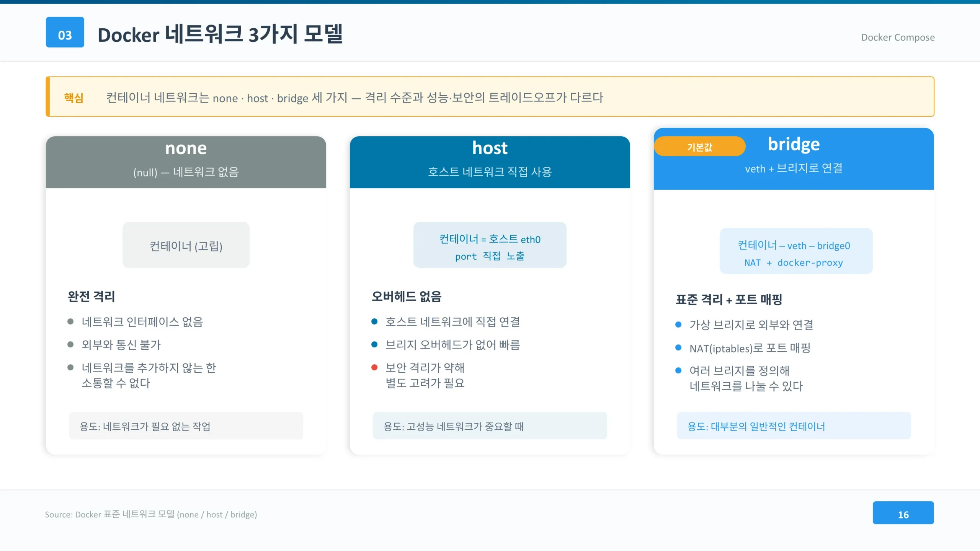The height and width of the screenshot is (551, 980).
Task: Click the 'host' card heading
Action: point(490,148)
